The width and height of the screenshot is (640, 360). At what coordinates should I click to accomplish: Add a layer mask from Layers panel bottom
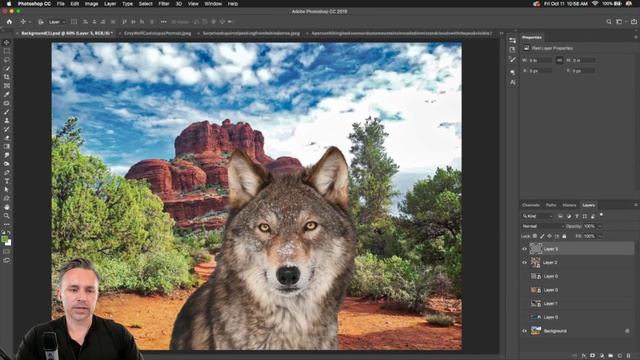(593, 356)
